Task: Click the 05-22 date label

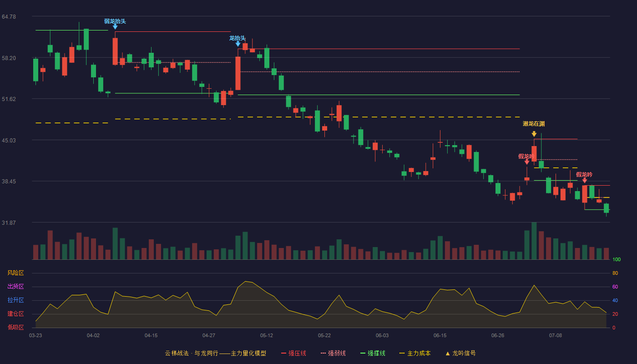Action: (324, 335)
